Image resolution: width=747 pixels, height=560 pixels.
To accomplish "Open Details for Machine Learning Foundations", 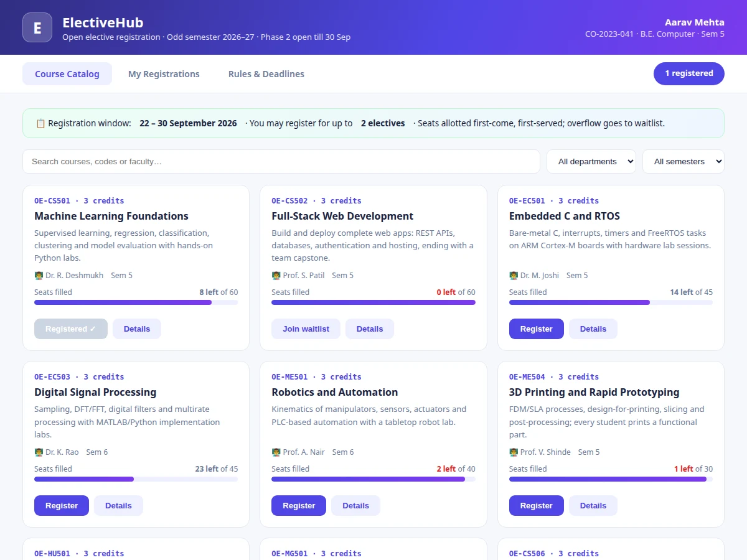I will [137, 329].
